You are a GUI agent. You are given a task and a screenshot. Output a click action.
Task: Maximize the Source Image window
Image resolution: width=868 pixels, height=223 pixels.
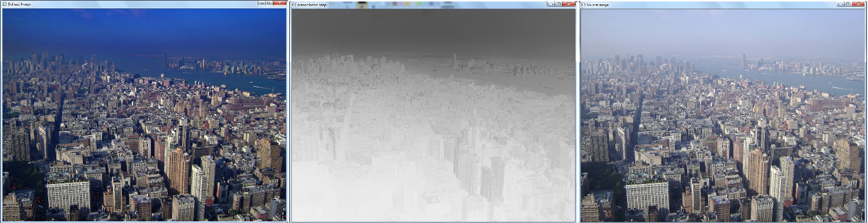847,3
